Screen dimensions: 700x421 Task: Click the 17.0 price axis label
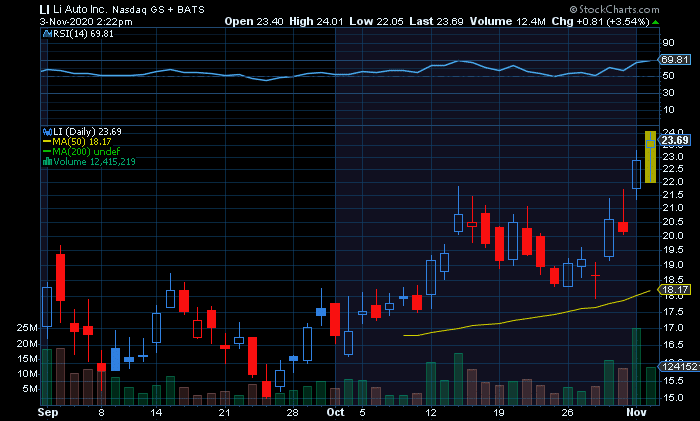click(673, 328)
